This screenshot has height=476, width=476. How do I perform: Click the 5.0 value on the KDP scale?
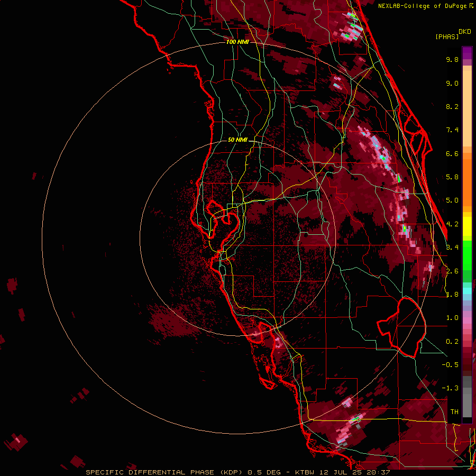[452, 200]
